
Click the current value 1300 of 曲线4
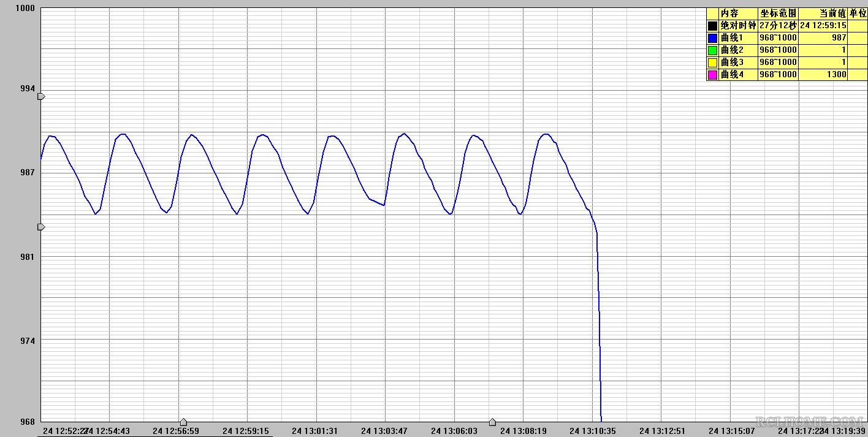point(823,75)
